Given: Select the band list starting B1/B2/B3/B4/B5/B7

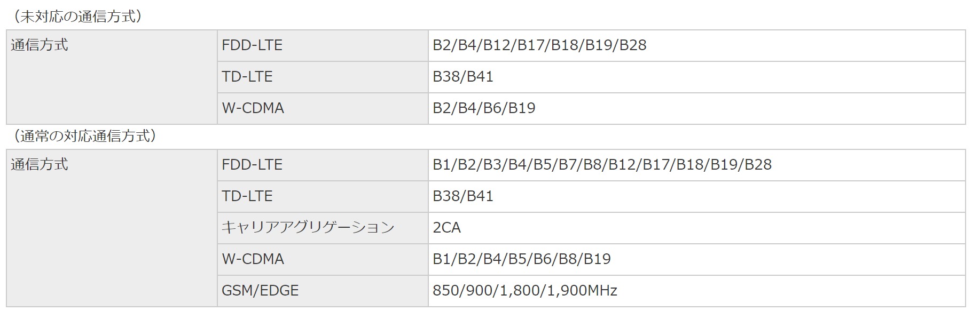Looking at the screenshot, I should [x=602, y=165].
